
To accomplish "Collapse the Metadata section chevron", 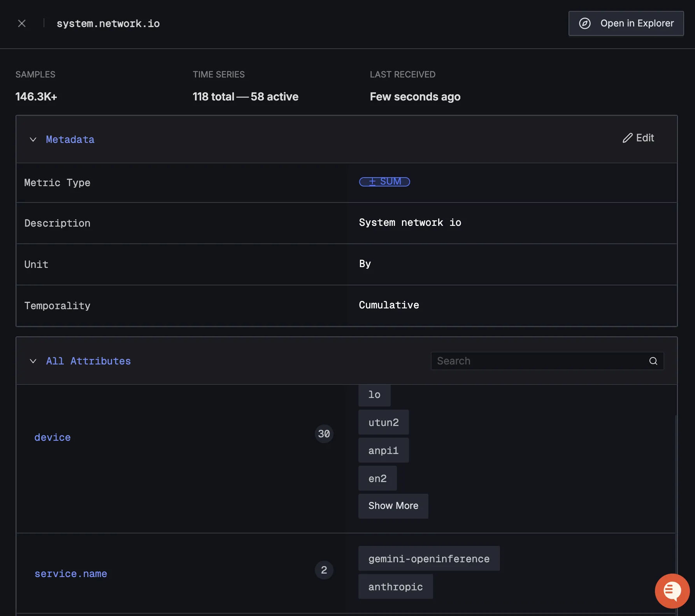I will [33, 139].
